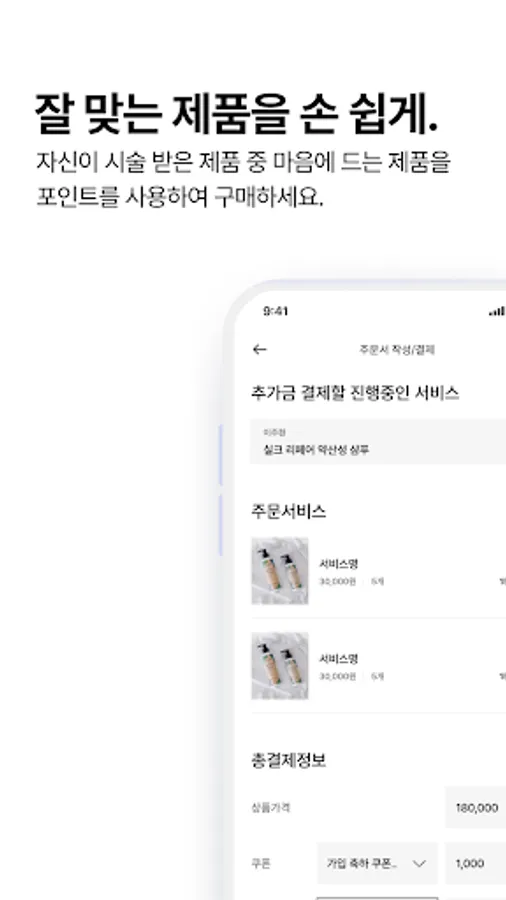Click the first item 30,000원 price text
Screen dimensions: 506x900
click(x=337, y=581)
